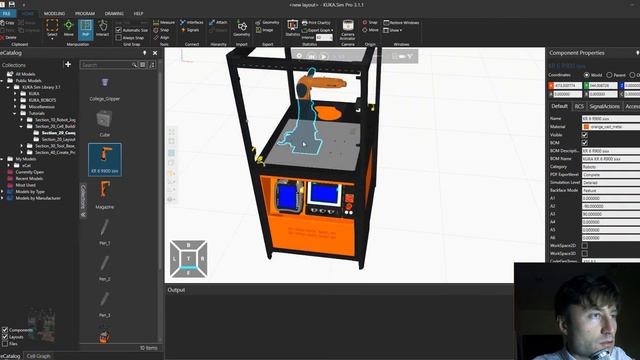Click the save icon in title bar
This screenshot has width=640, height=360.
[x=11, y=4]
